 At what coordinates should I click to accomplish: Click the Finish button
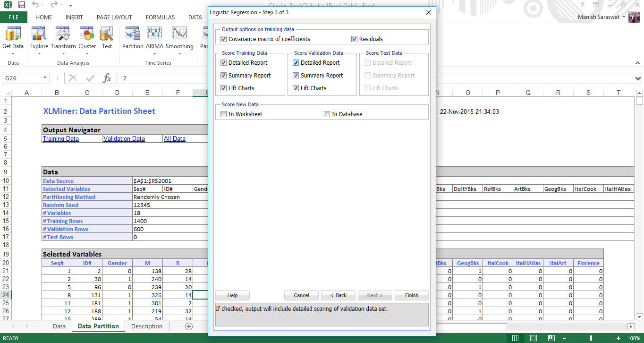(x=411, y=295)
